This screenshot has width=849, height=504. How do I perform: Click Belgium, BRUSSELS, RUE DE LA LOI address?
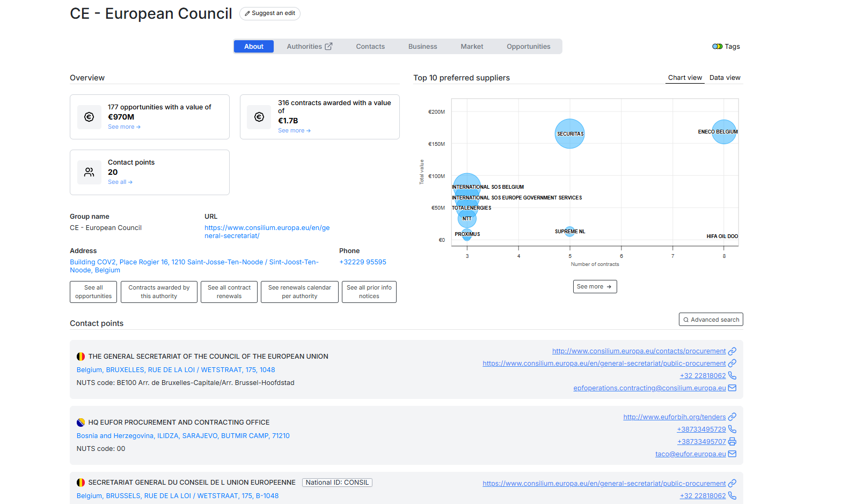(178, 496)
